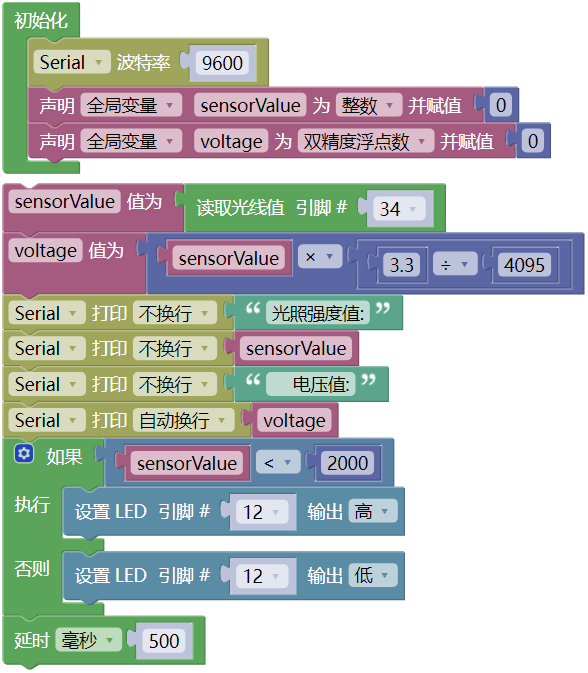
Task: Change the < comparison operator dropdown
Action: point(278,463)
